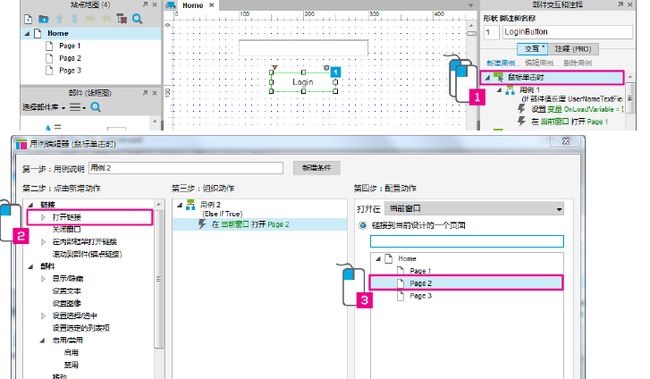Select the Open Link in Frame action
Viewport: 650px width, 379px height.
(x=84, y=242)
